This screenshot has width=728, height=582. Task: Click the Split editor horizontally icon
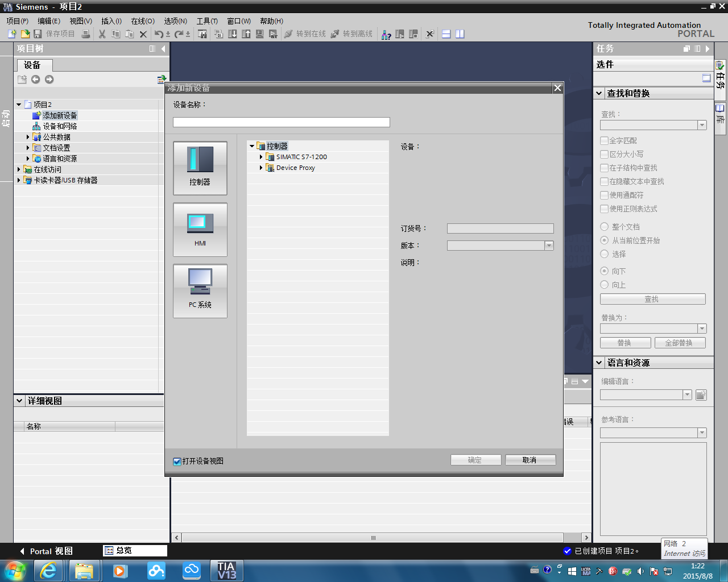446,34
